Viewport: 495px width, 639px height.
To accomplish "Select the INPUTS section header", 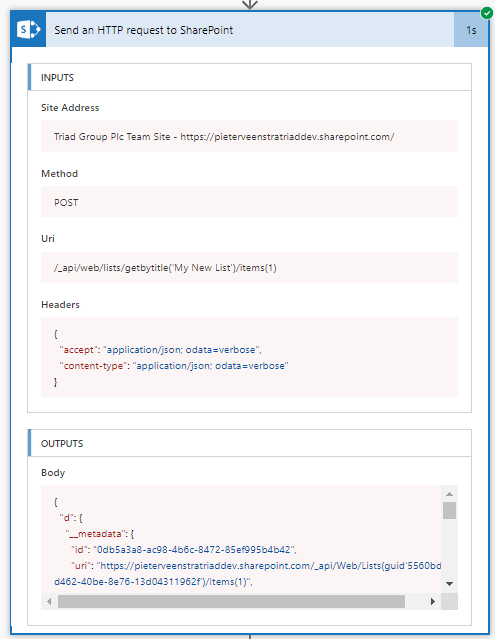I will tap(249, 77).
